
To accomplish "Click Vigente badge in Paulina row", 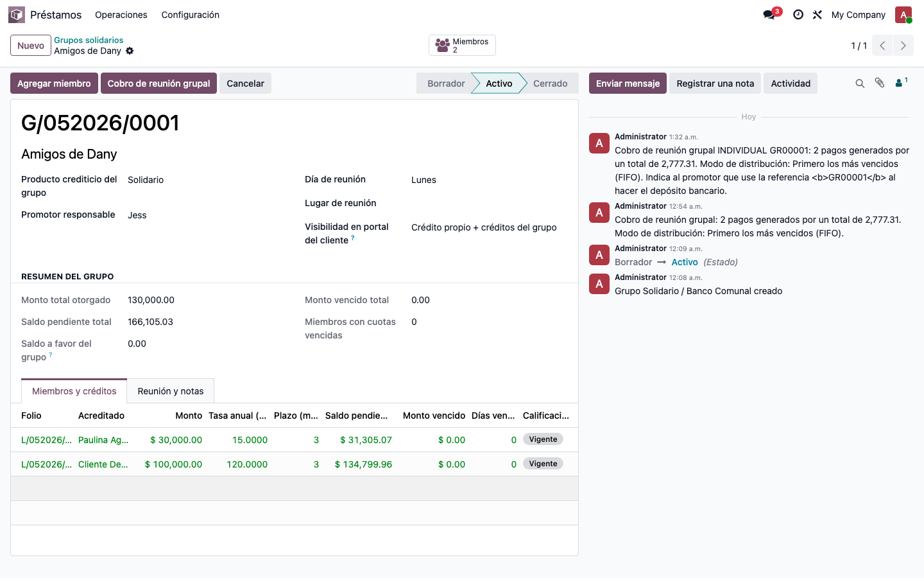I will 543,439.
